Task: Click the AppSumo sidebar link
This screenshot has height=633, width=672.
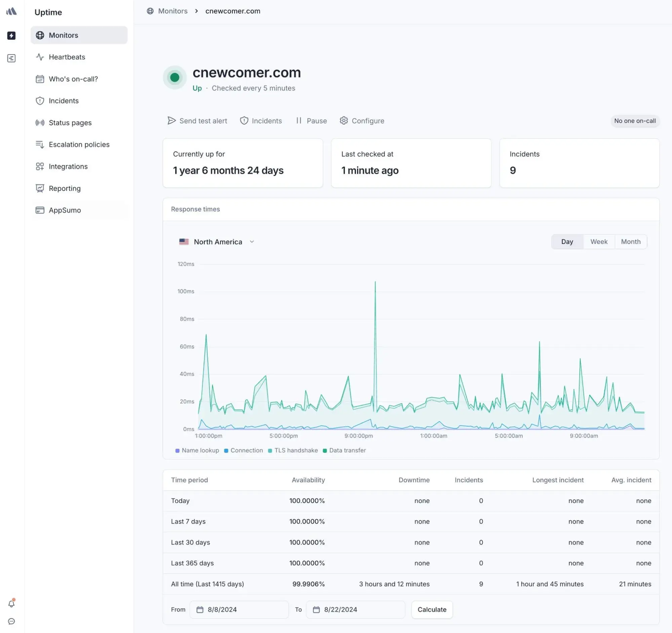Action: [x=65, y=210]
